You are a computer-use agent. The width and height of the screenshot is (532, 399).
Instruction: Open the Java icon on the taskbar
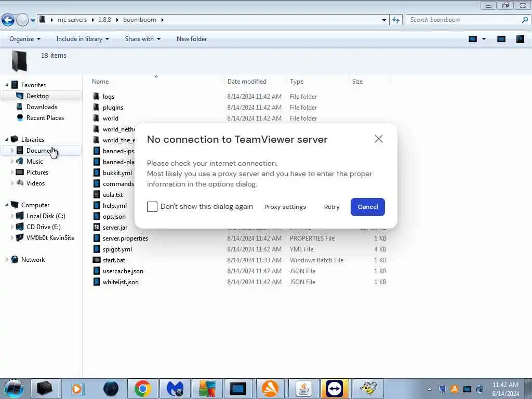(303, 389)
